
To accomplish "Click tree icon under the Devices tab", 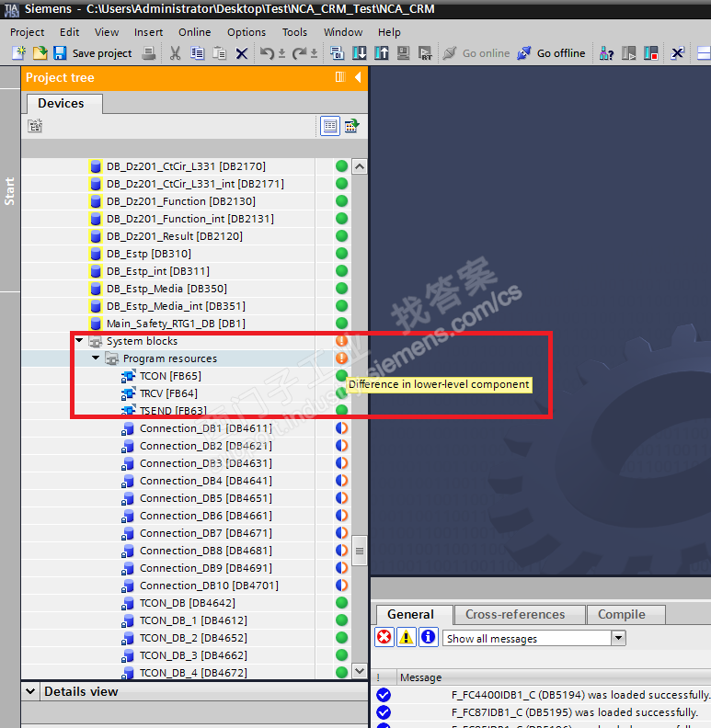I will (35, 126).
